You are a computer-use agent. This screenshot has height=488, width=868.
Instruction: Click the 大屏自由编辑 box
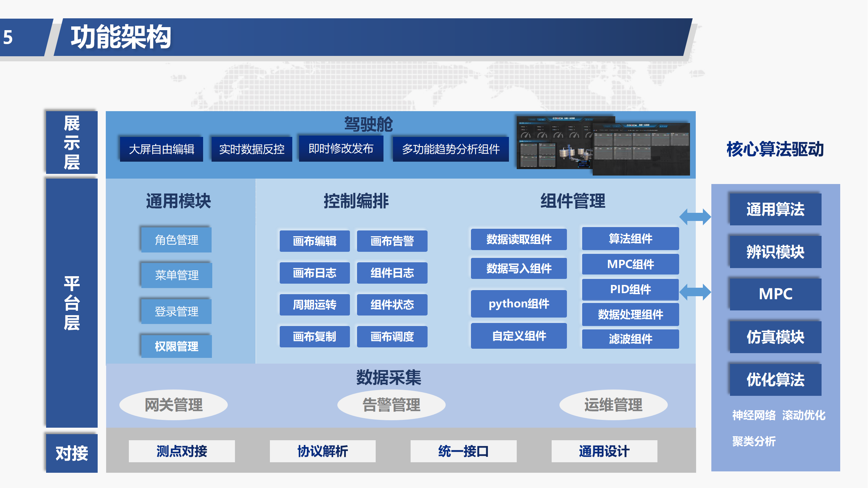[x=161, y=149]
